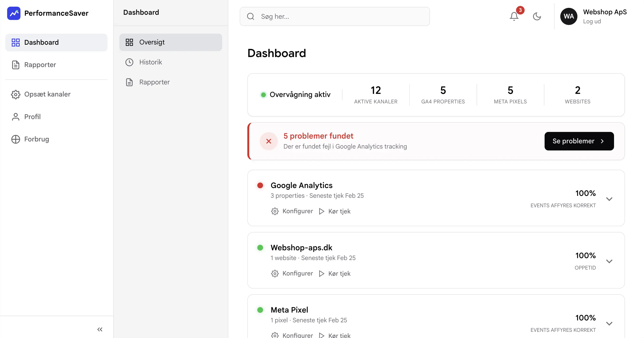Click Kør tjek under Webshop-aps.dk

tap(335, 274)
